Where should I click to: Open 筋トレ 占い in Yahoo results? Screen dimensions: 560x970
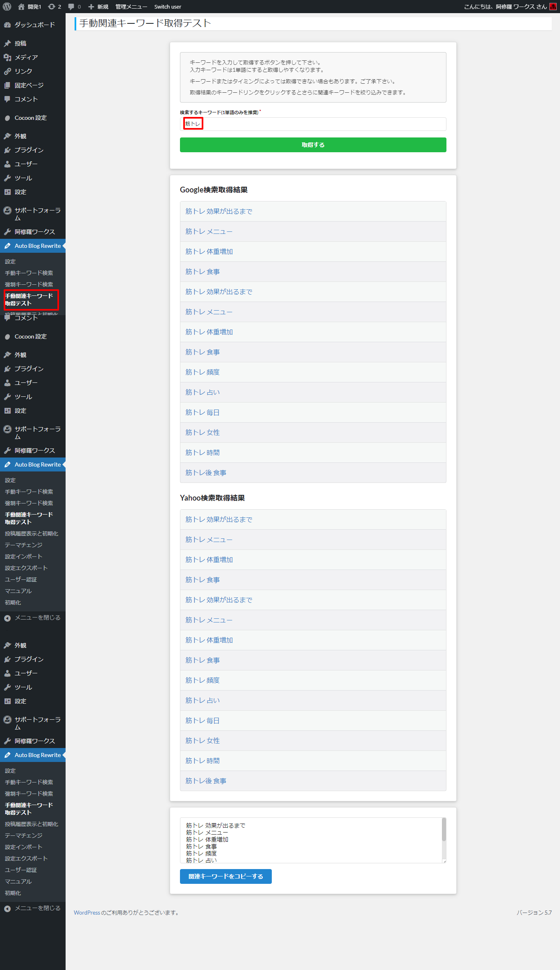pos(203,700)
